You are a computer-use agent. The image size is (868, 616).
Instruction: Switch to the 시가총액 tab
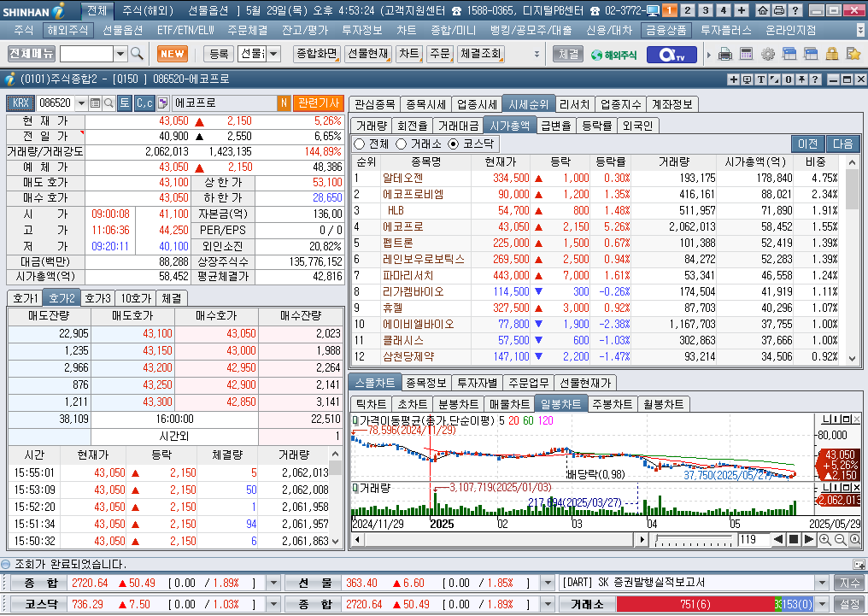[509, 126]
